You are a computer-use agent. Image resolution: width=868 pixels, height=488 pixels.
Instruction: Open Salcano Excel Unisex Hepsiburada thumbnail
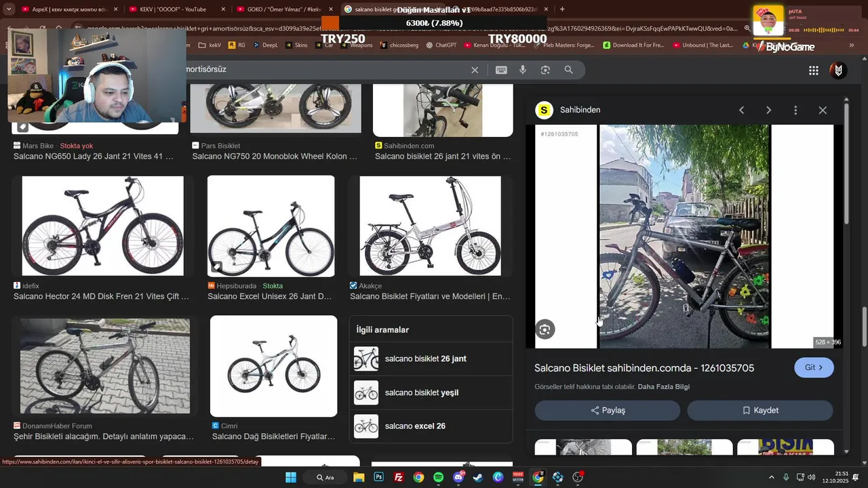(271, 226)
